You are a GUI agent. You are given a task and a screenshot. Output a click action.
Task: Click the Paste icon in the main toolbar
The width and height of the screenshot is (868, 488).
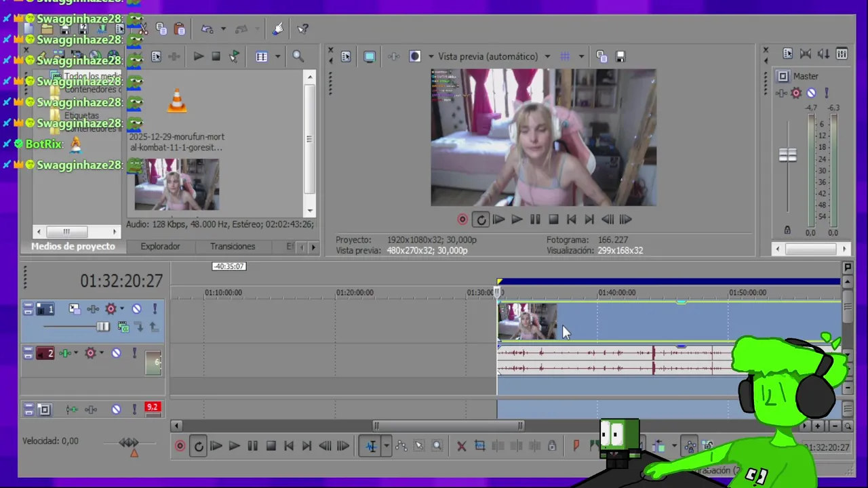coord(180,29)
